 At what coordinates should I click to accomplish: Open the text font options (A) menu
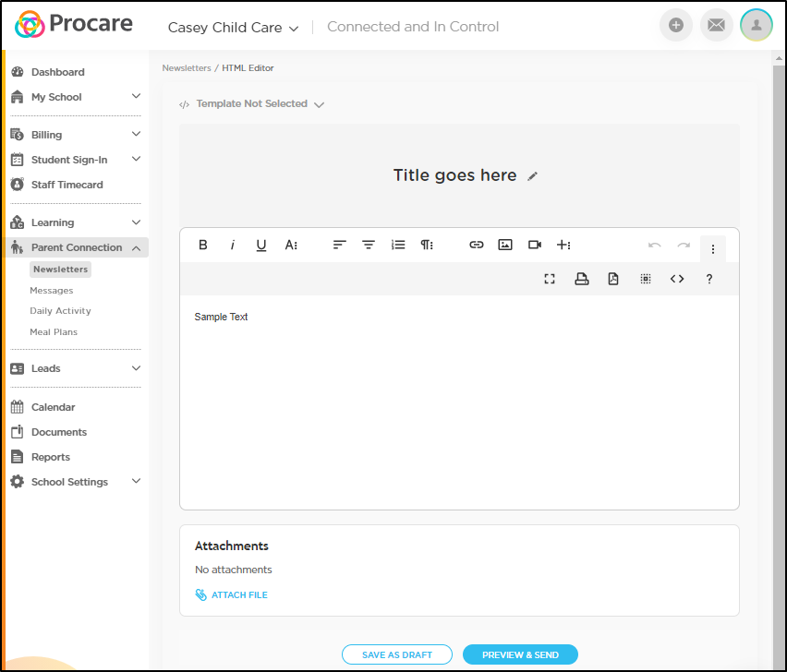click(x=291, y=245)
